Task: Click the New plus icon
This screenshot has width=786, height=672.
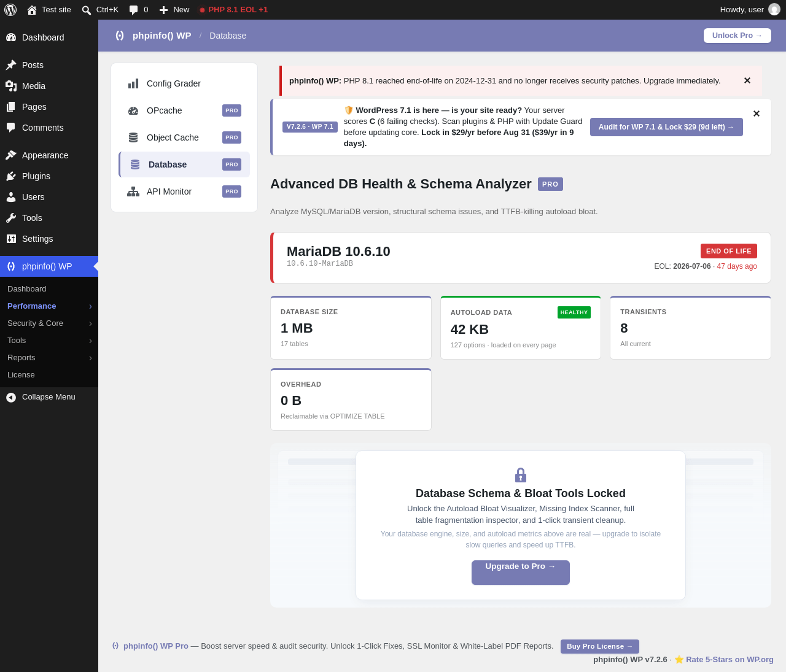Action: click(163, 10)
